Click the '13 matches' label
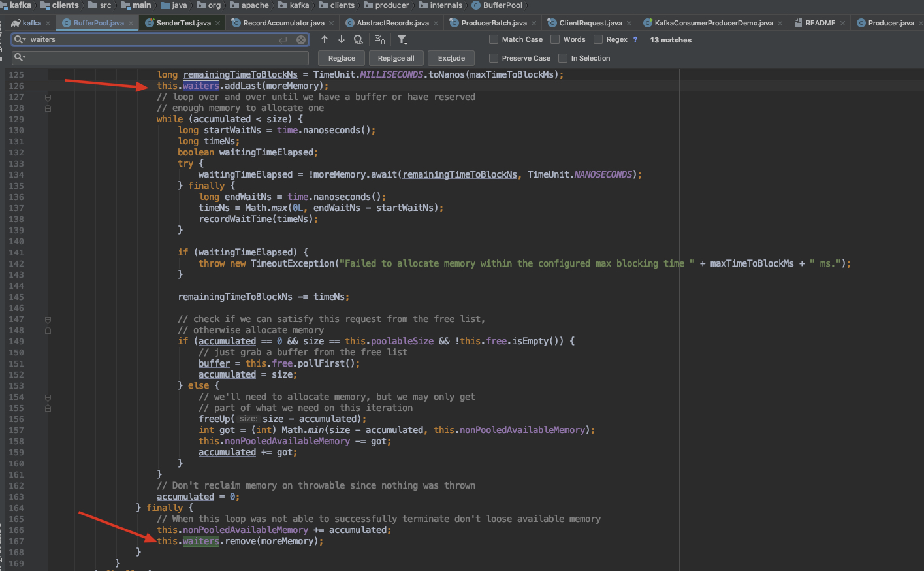 pos(671,40)
